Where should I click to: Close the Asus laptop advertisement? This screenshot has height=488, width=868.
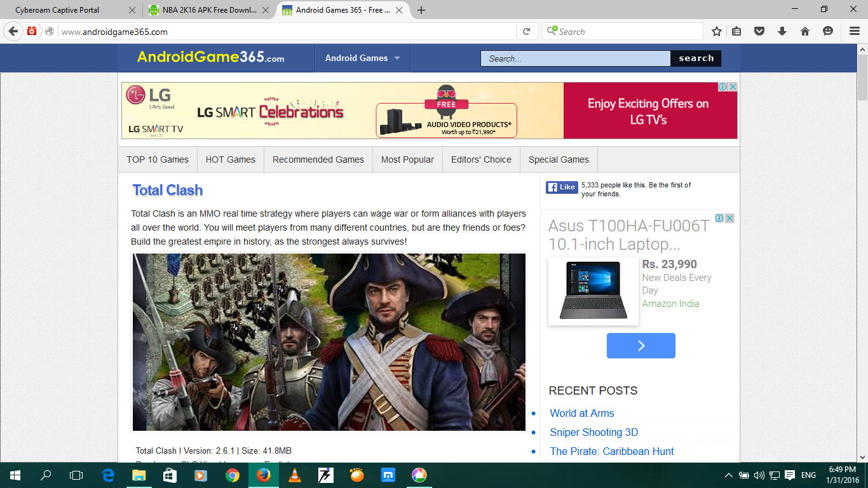[x=729, y=218]
